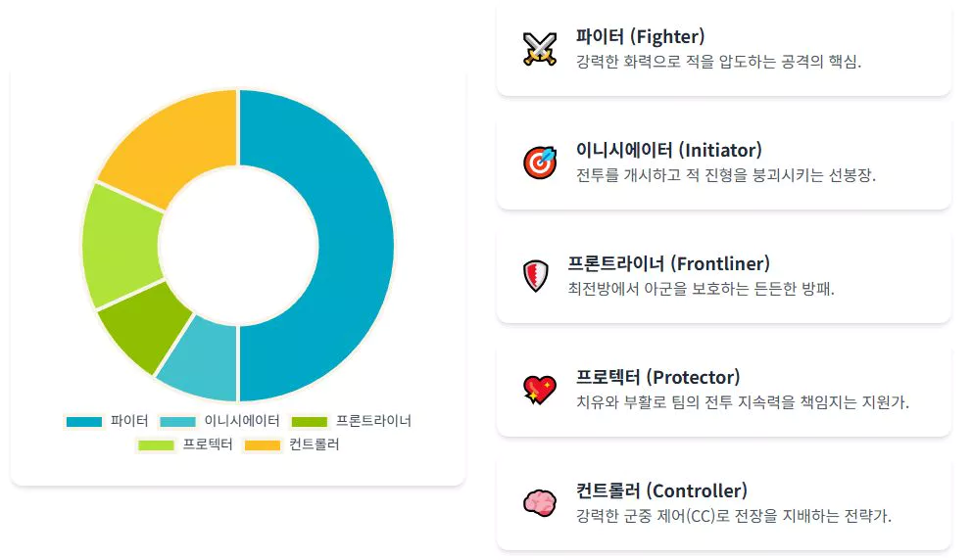The width and height of the screenshot is (972, 560).
Task: Hide 프론트라이너 series via legend
Action: pyautogui.click(x=351, y=421)
